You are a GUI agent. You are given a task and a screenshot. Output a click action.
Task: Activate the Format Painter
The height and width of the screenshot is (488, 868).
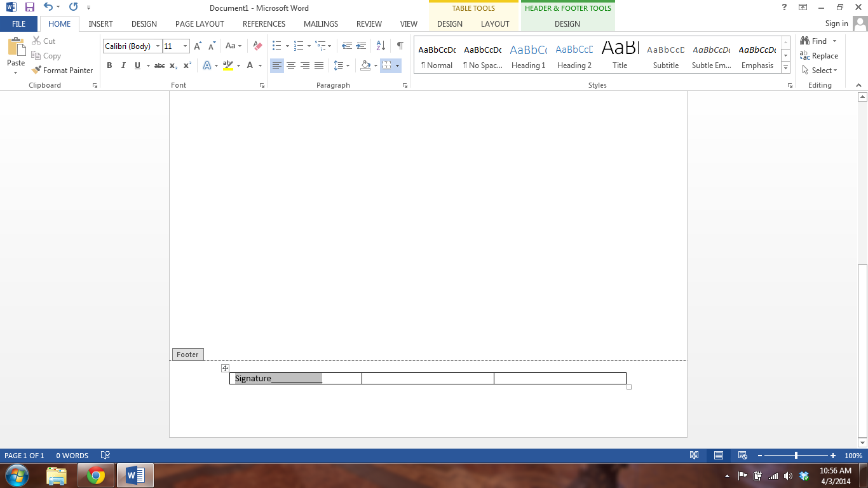[x=62, y=71]
